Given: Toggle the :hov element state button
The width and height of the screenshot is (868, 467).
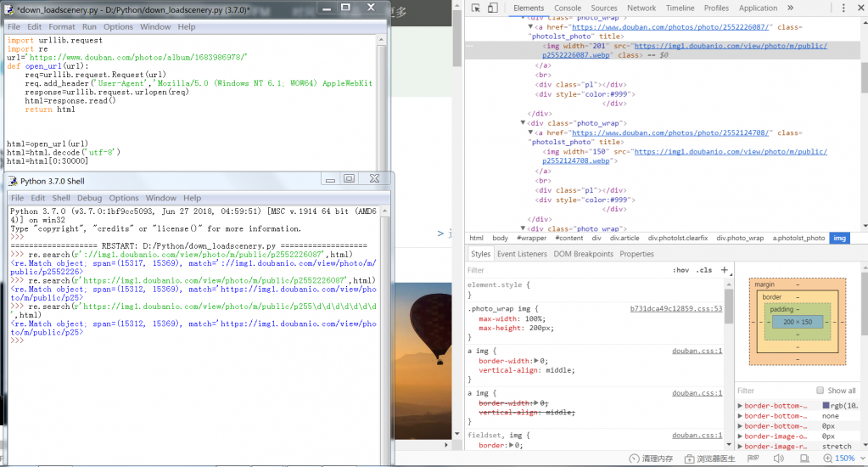Looking at the screenshot, I should coord(680,270).
